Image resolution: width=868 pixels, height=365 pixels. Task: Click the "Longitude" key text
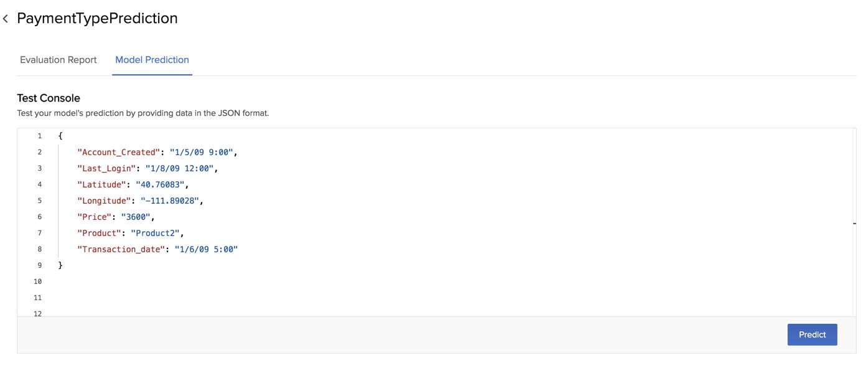(104, 201)
